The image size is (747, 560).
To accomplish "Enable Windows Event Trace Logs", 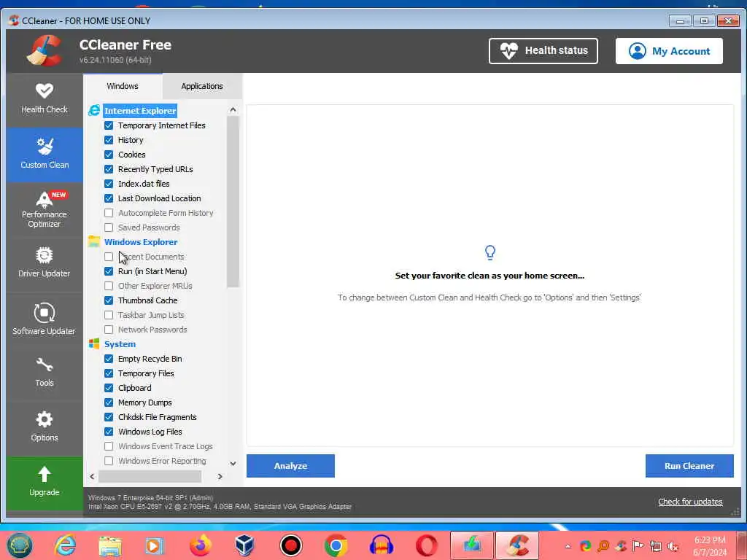I will [109, 446].
